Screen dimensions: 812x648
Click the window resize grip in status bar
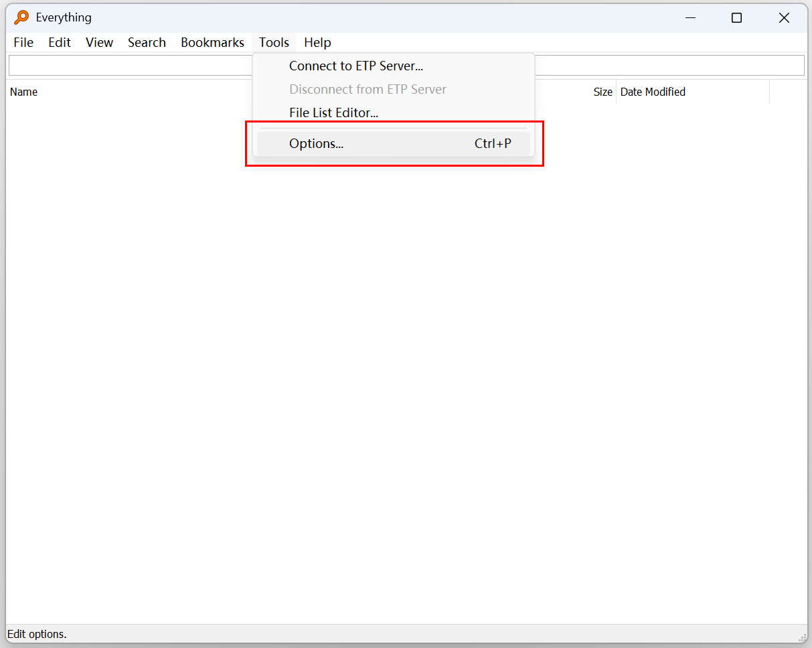(802, 637)
